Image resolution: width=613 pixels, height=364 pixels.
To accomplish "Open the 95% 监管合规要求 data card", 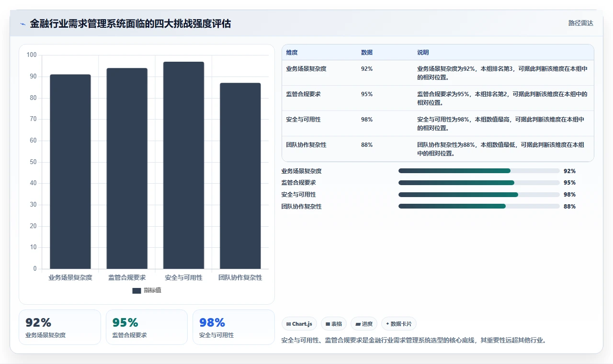I will (x=147, y=327).
